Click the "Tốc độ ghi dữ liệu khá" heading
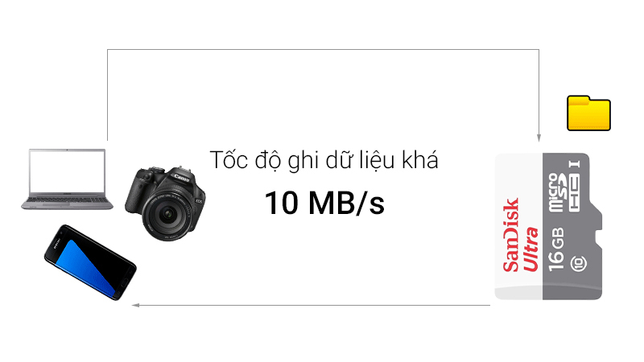644x362 pixels. coord(324,160)
